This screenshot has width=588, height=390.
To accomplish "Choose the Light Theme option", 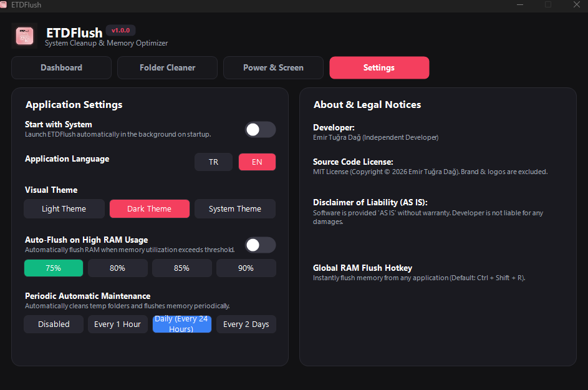I will (x=64, y=208).
